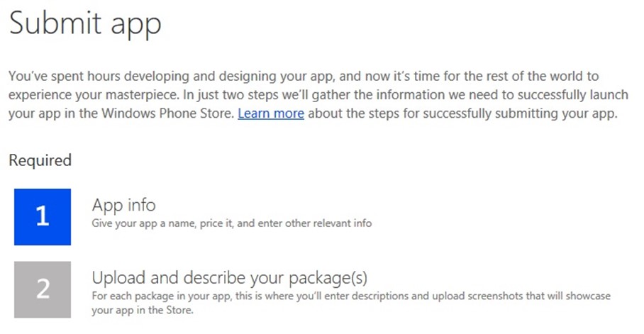Click the 'Windows Phone Store' text in the paragraph
Viewport: 644px width, 334px height.
coord(167,113)
